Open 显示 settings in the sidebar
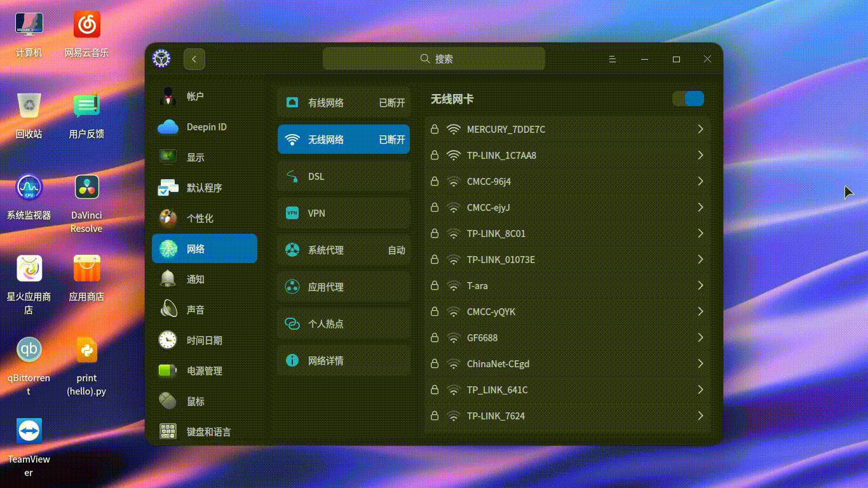The width and height of the screenshot is (868, 488). click(205, 158)
